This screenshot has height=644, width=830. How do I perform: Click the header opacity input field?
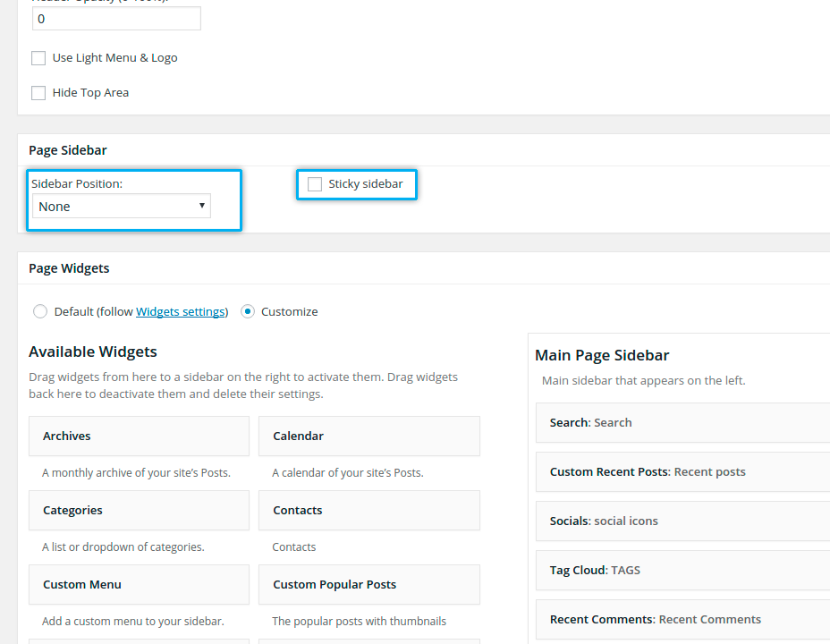tap(116, 19)
